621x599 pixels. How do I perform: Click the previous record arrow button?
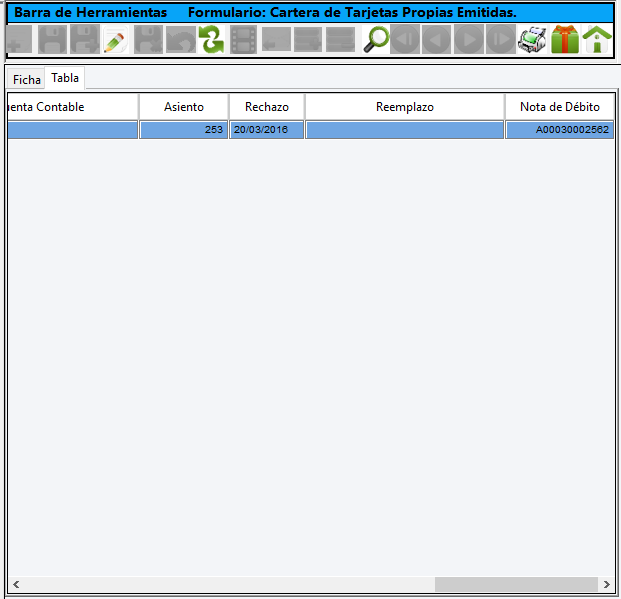pos(436,40)
